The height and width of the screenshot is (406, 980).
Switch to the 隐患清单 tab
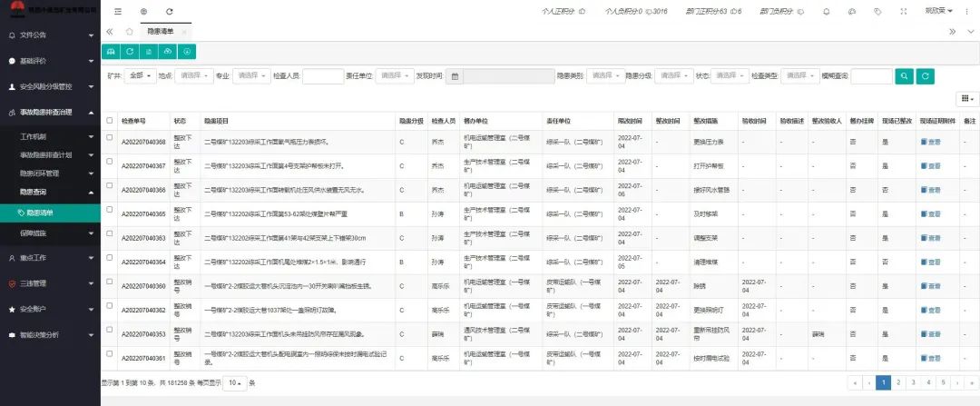161,31
